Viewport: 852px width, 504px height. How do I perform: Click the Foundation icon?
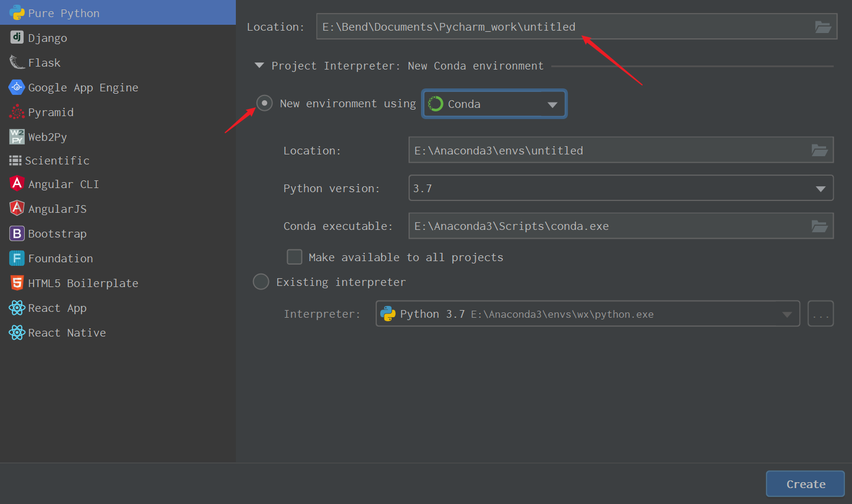coord(17,258)
